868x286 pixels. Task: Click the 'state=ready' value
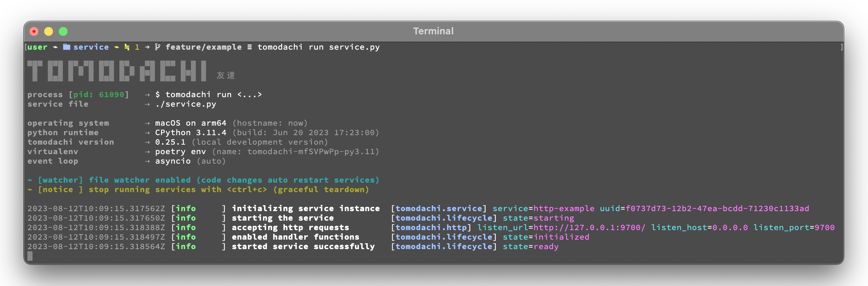pos(531,247)
